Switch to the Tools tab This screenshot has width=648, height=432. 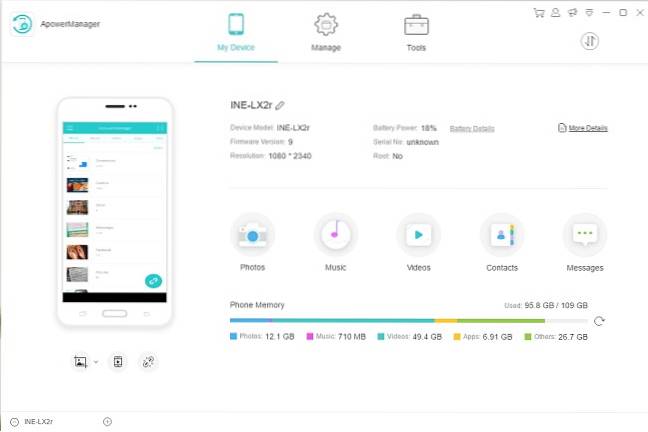click(x=416, y=32)
